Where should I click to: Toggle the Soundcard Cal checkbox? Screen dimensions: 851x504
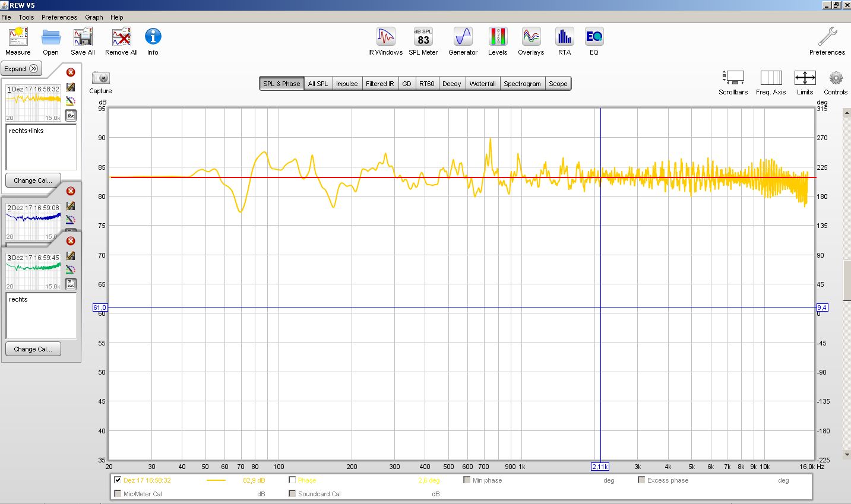292,494
